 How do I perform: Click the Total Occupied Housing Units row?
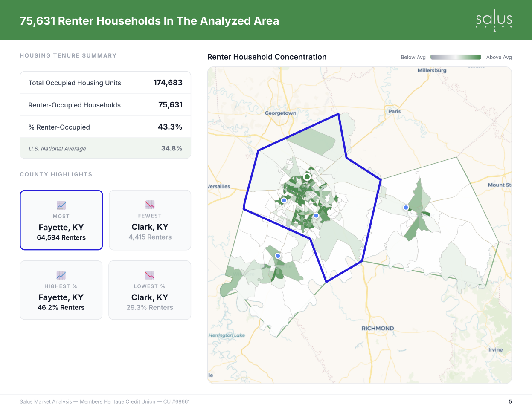click(105, 83)
